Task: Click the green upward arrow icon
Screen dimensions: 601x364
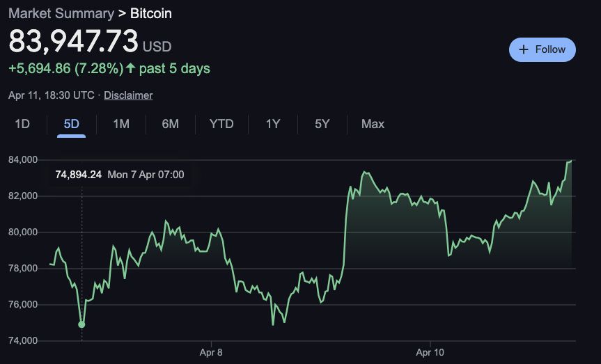Action: [x=131, y=68]
